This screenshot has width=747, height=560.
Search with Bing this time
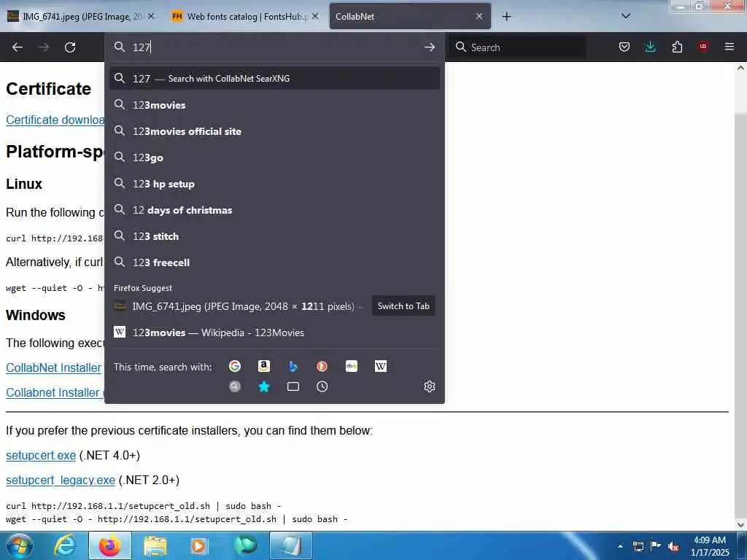tap(293, 366)
